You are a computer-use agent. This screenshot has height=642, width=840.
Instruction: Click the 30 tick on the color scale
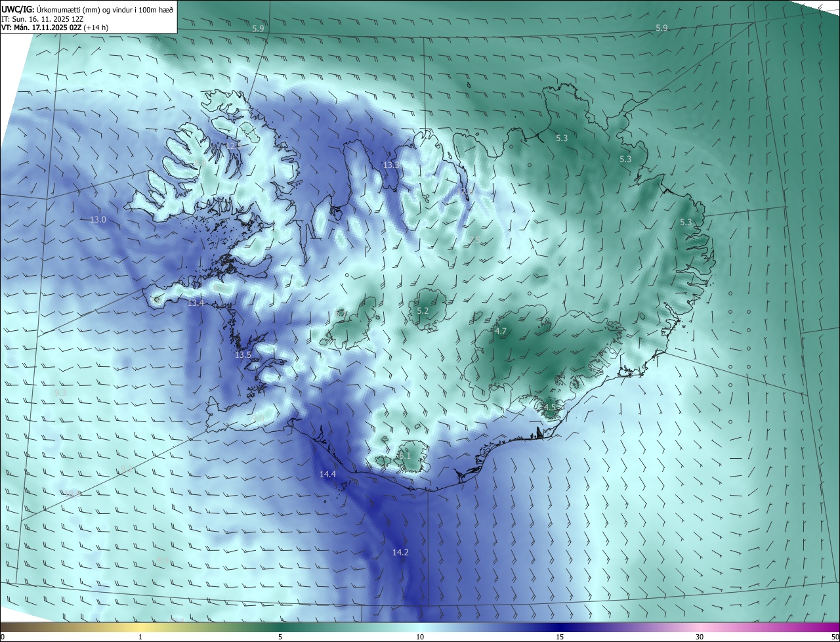tap(700, 637)
